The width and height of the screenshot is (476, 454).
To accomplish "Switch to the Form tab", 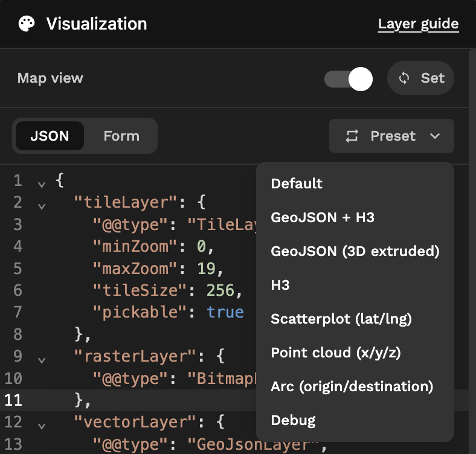I will pyautogui.click(x=121, y=136).
